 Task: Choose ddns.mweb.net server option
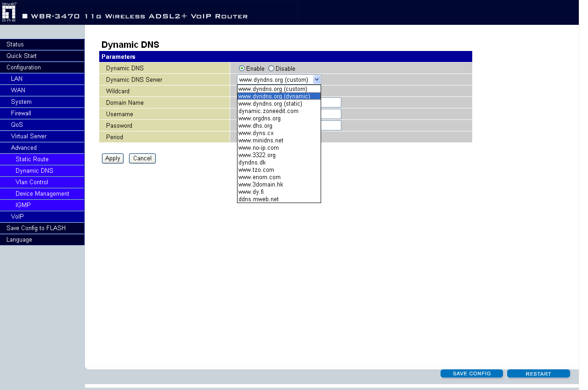279,199
